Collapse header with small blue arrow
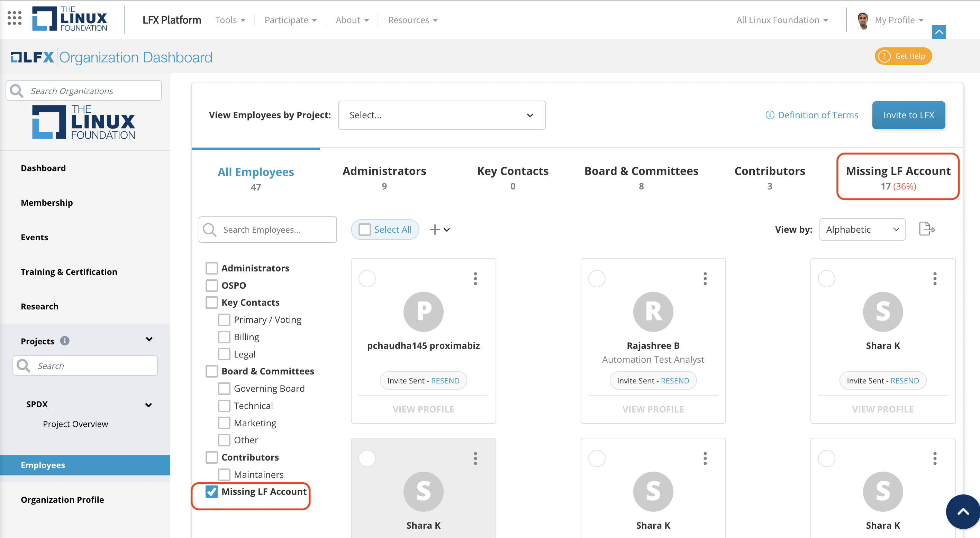The image size is (980, 538). coord(938,32)
